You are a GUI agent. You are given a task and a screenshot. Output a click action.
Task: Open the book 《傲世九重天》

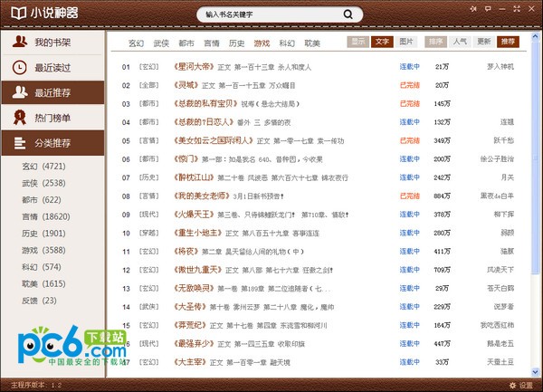pyautogui.click(x=197, y=270)
